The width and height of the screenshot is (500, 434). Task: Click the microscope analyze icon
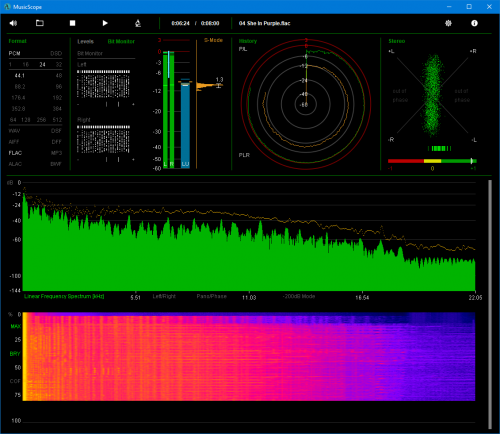coord(138,23)
